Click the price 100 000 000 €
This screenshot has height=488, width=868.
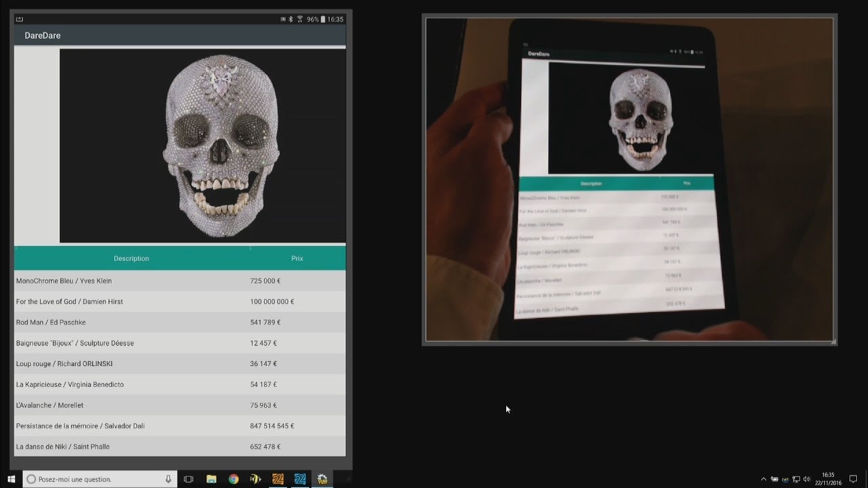[272, 302]
